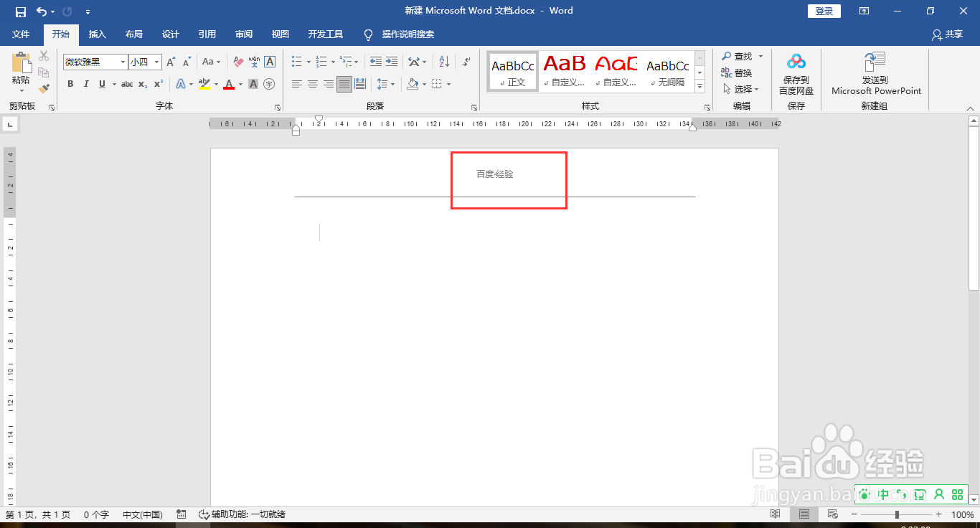The height and width of the screenshot is (528, 980).
Task: Expand the font size dropdown
Action: tap(156, 62)
